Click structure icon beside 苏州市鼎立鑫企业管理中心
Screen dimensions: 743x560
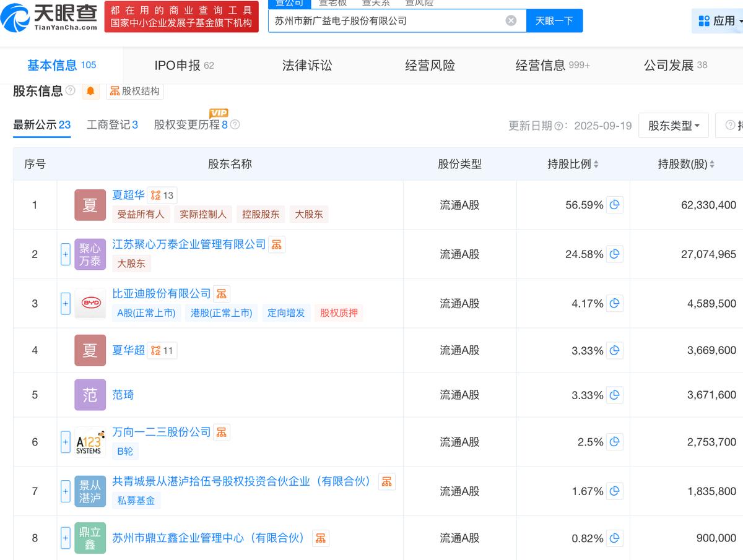tap(320, 538)
